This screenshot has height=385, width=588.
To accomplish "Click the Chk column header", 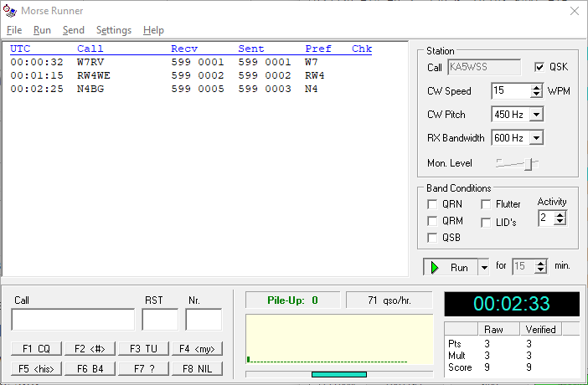I will 362,49.
